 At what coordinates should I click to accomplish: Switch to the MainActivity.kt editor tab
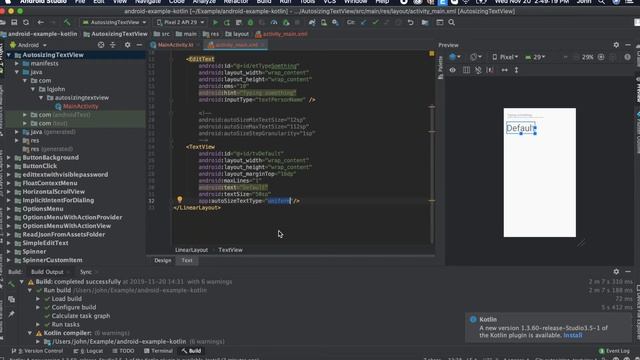click(x=175, y=45)
